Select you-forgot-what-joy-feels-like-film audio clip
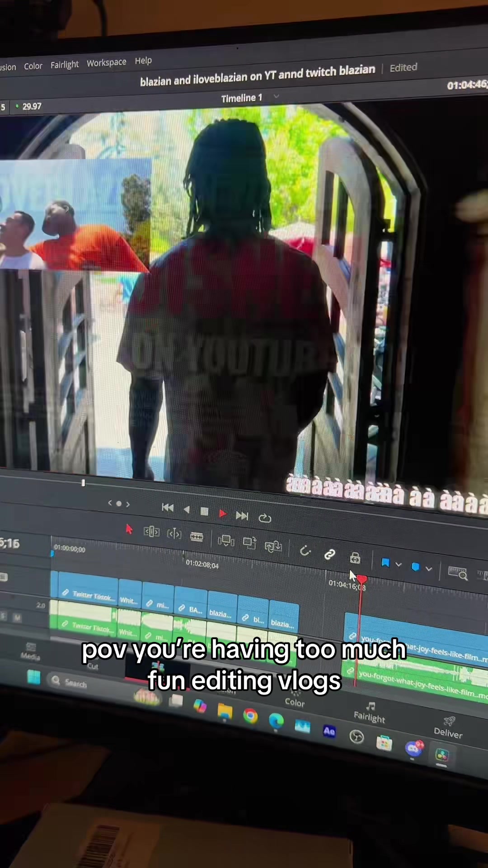 (x=415, y=677)
